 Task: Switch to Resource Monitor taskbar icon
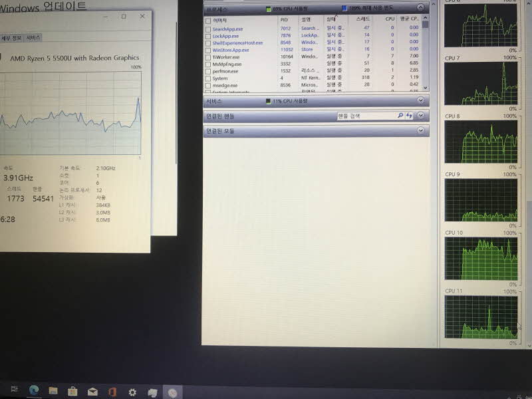[172, 393]
